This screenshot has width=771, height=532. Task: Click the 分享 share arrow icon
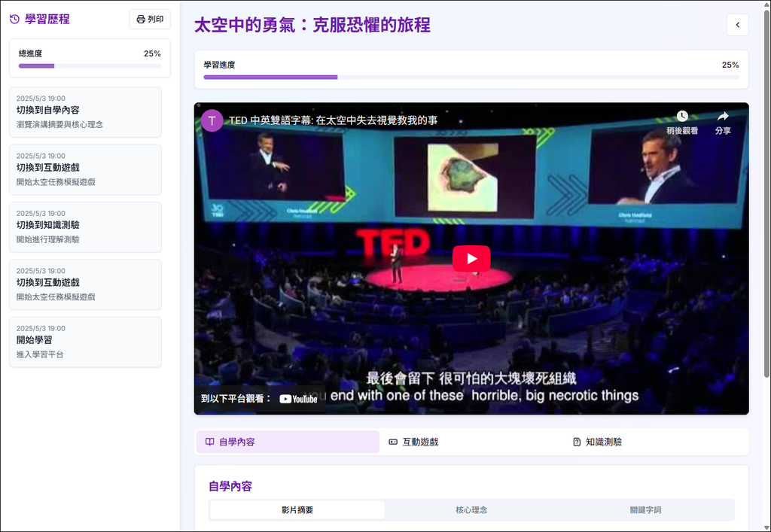[722, 117]
